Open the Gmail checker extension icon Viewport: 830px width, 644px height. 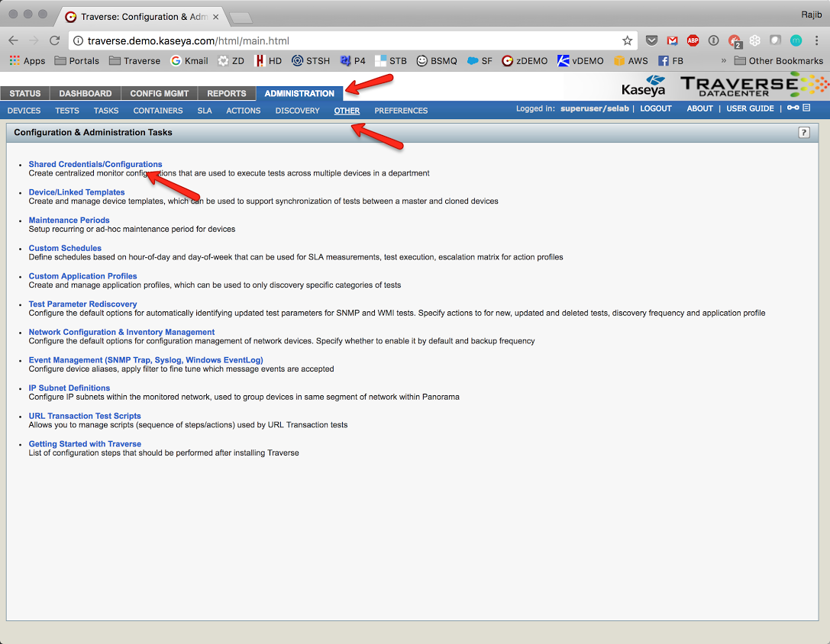(672, 40)
